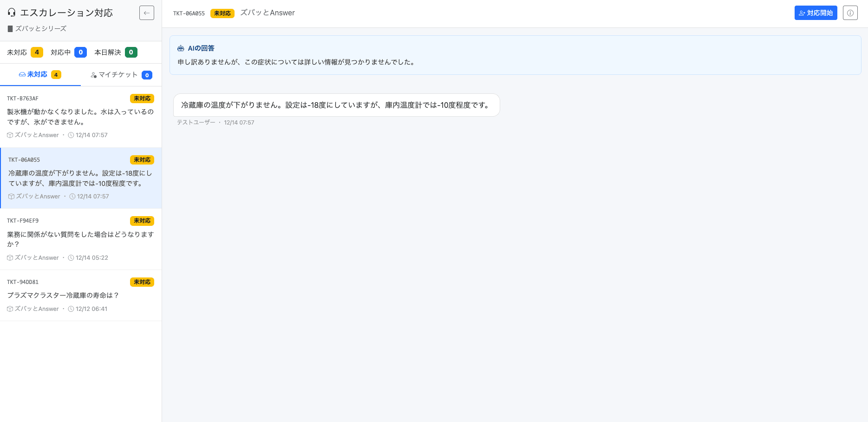Click the customer message bubble about 冷蔵庫

tap(336, 105)
